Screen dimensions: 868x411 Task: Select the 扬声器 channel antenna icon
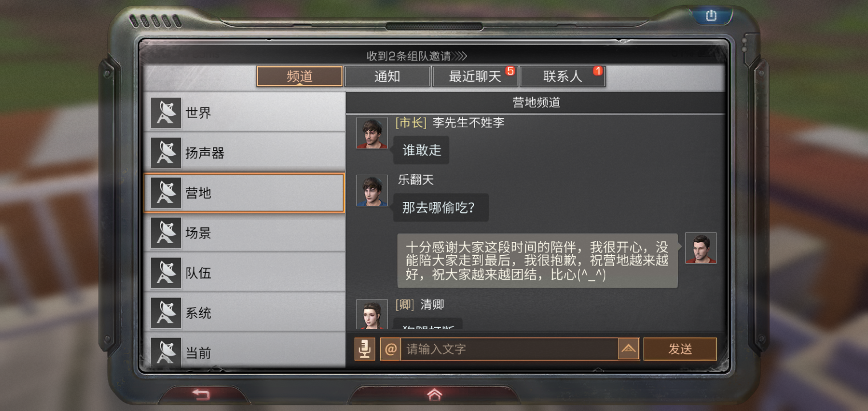(x=166, y=152)
